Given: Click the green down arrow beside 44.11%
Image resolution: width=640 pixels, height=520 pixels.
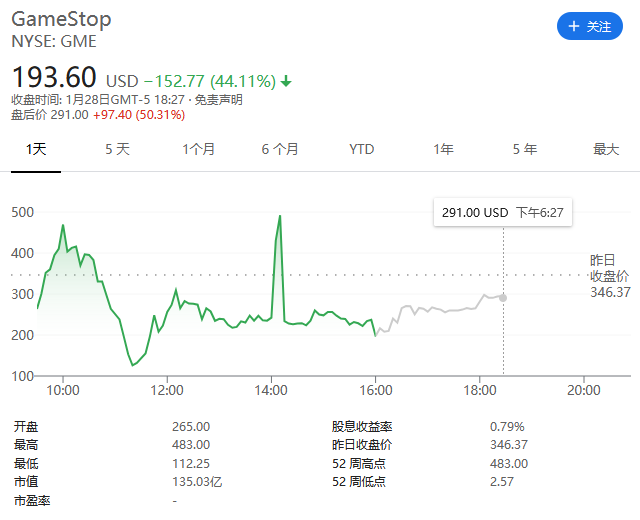Looking at the screenshot, I should pyautogui.click(x=286, y=81).
